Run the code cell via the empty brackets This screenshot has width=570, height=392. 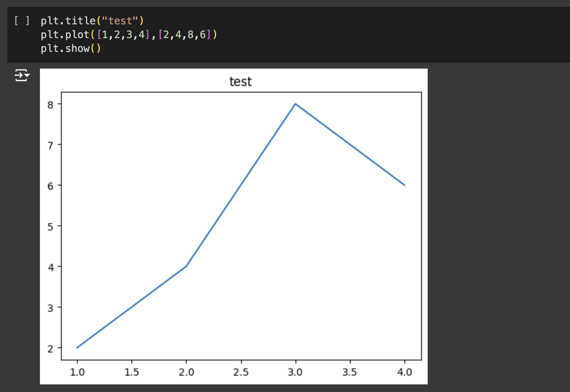pos(21,21)
